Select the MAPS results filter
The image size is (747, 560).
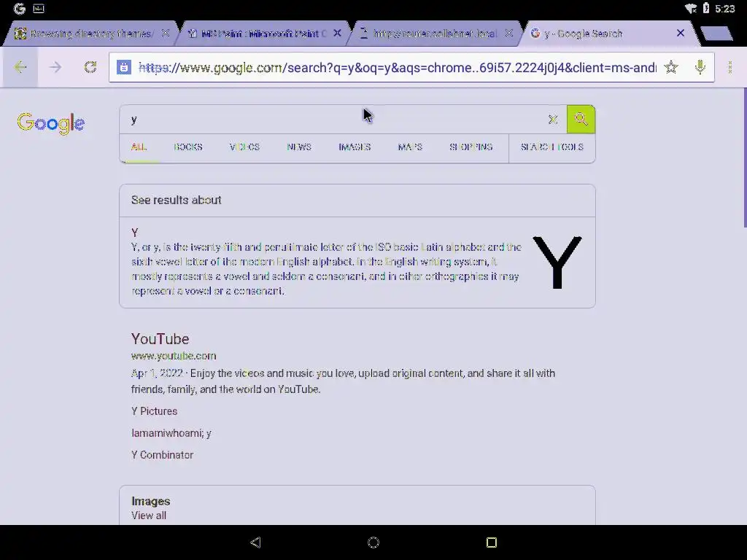410,147
